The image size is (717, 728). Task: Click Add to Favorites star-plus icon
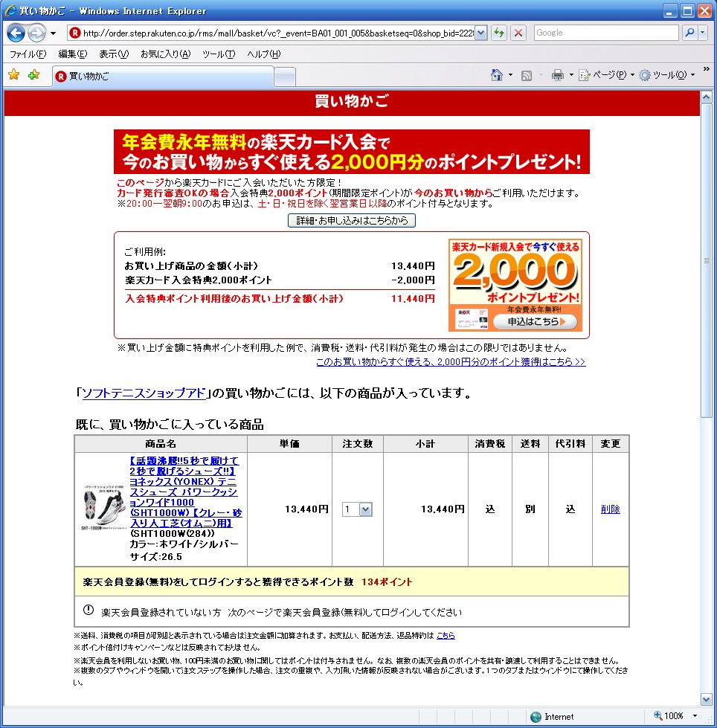pyautogui.click(x=34, y=75)
